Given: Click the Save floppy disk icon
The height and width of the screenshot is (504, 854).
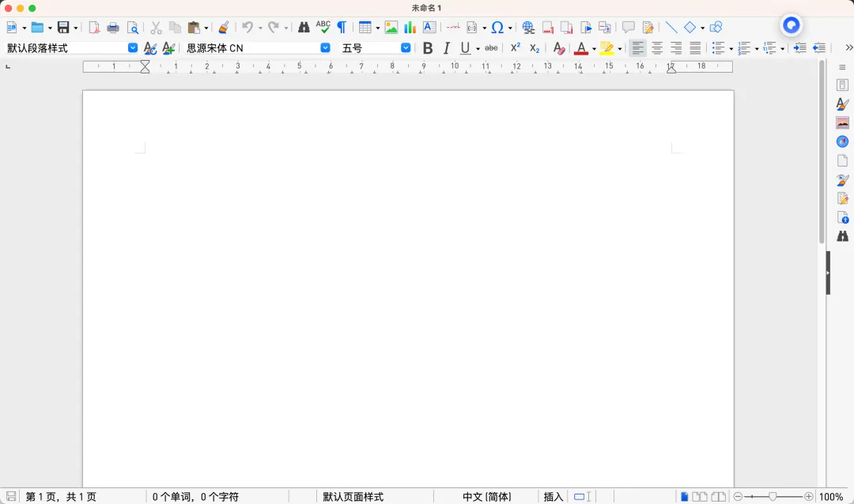Looking at the screenshot, I should click(63, 27).
